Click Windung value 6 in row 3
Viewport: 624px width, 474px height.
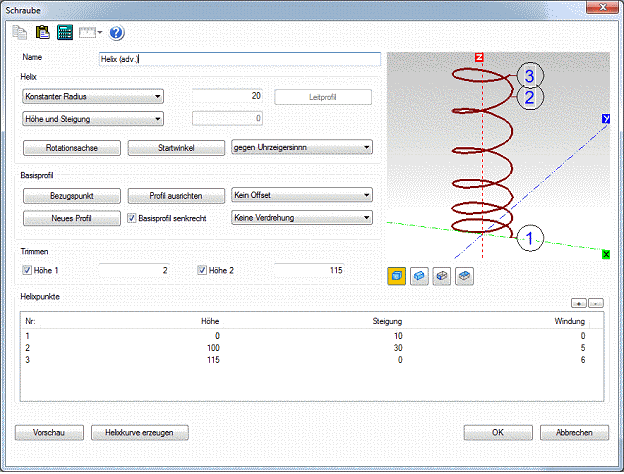click(583, 360)
